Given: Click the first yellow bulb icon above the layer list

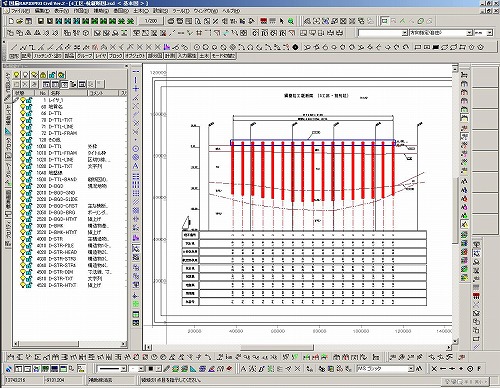Looking at the screenshot, I should pos(16,75).
